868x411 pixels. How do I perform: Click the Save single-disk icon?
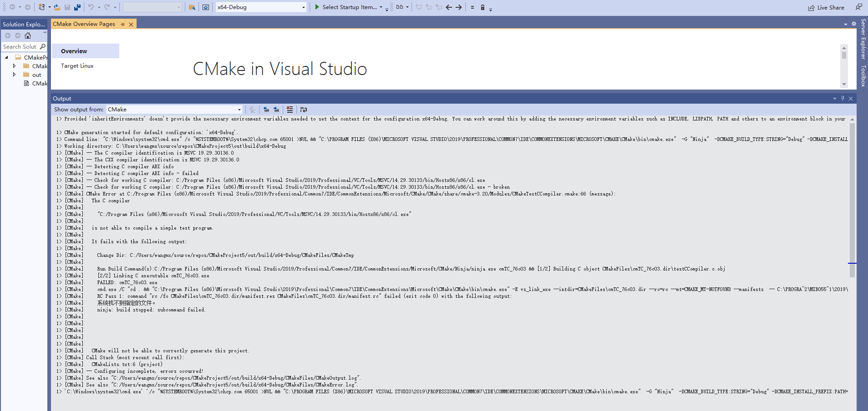point(67,7)
